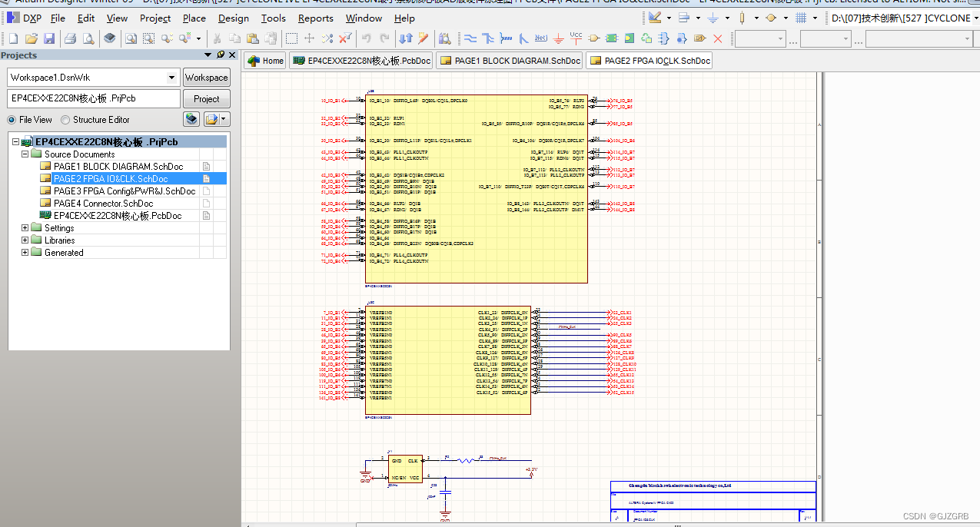Screen dimensions: 980x527
Task: Select PAGE3 FPGA Config&PWR&J.SchDoc in tree
Action: tap(124, 191)
